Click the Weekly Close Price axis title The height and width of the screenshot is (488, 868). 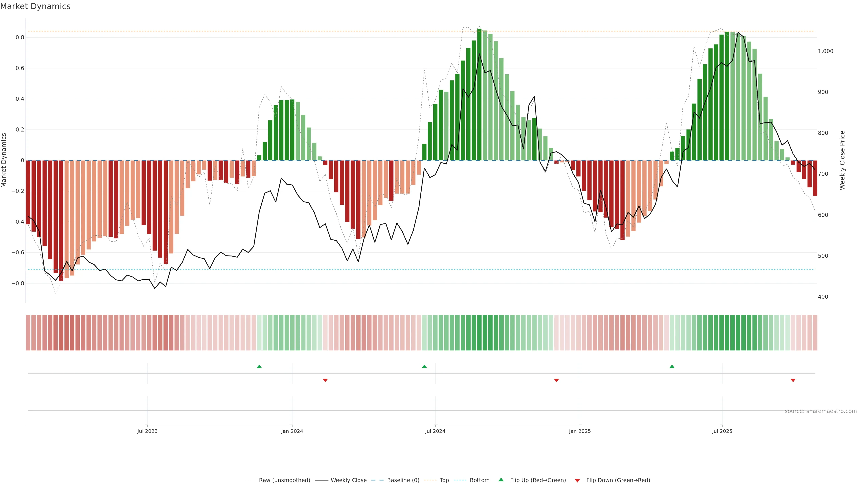pos(842,160)
